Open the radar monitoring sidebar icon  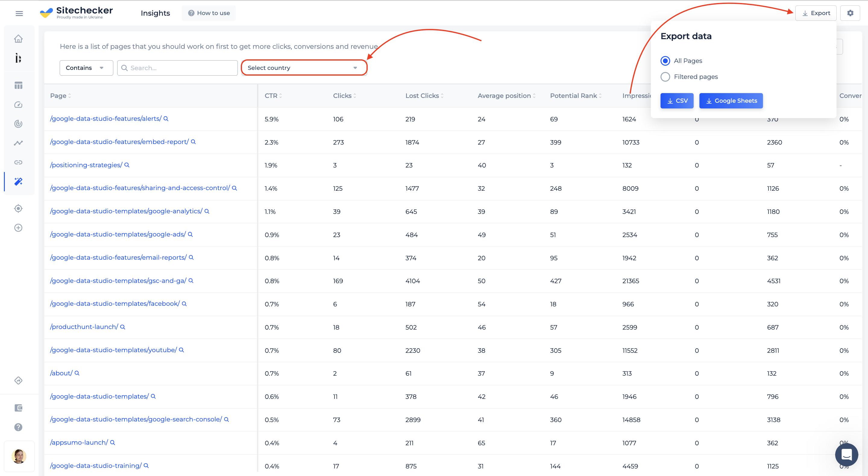pyautogui.click(x=18, y=124)
